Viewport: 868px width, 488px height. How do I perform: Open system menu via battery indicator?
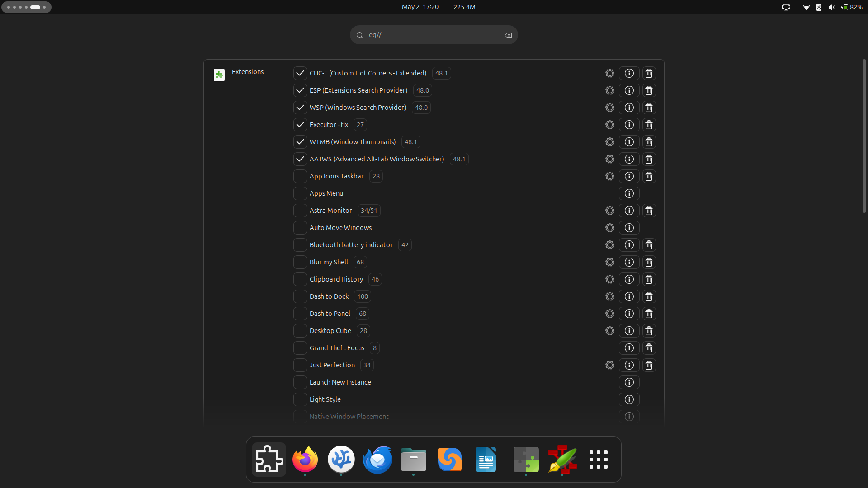click(x=852, y=7)
